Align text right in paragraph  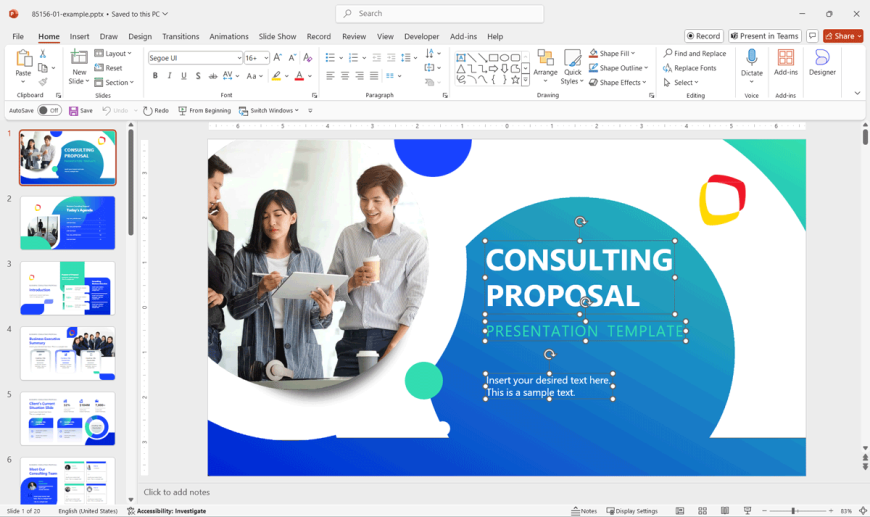360,75
